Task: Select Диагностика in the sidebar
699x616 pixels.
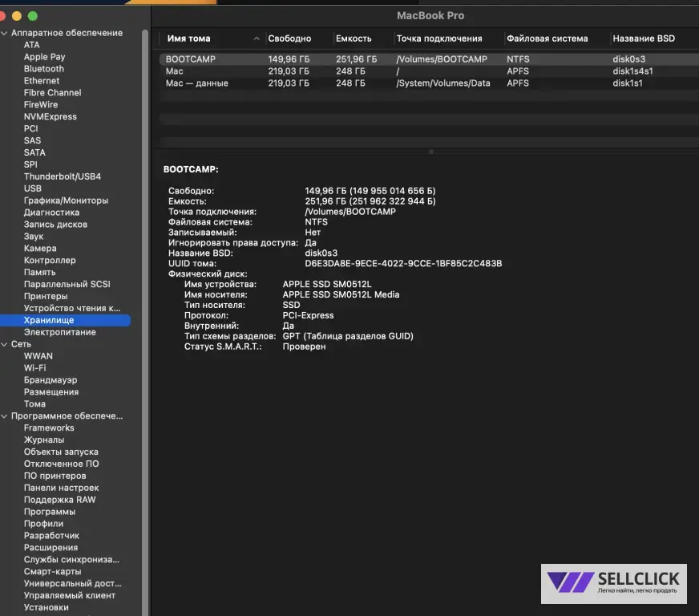Action: pos(52,213)
